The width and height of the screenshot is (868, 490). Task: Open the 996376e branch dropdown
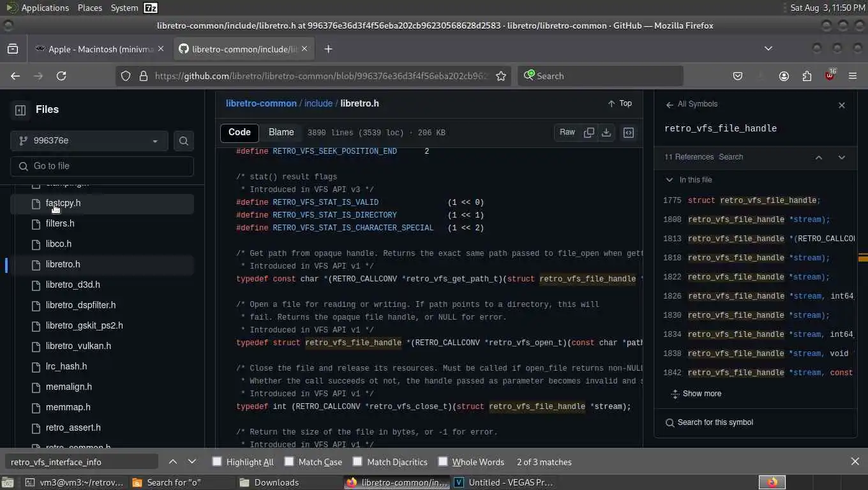click(89, 141)
